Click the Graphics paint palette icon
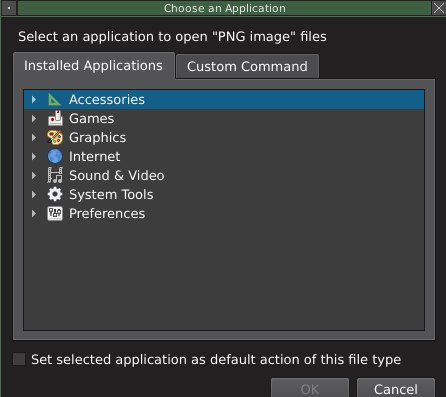 [55, 137]
